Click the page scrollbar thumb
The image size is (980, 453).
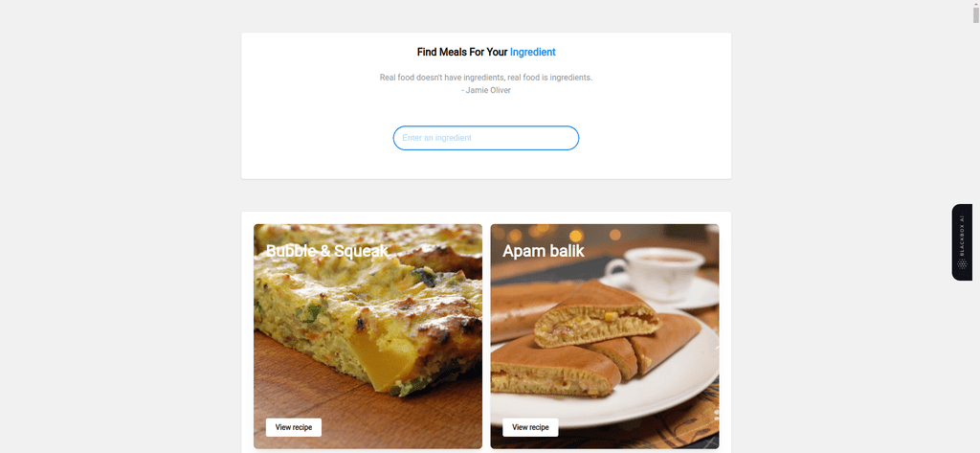click(x=975, y=14)
